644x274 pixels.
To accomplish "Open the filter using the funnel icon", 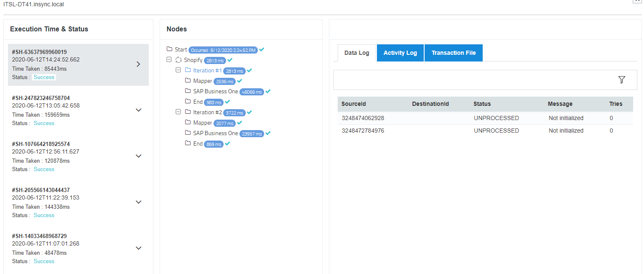I will tap(622, 79).
